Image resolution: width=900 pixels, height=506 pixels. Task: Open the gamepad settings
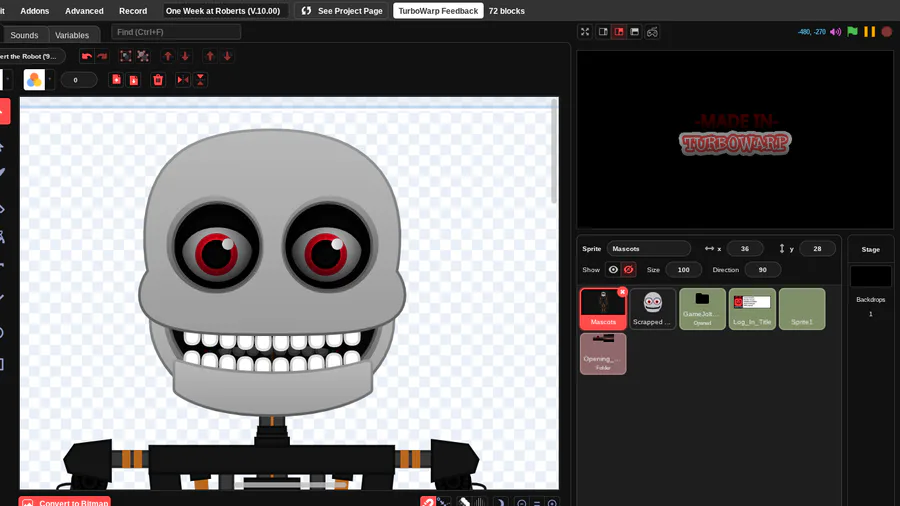point(652,32)
